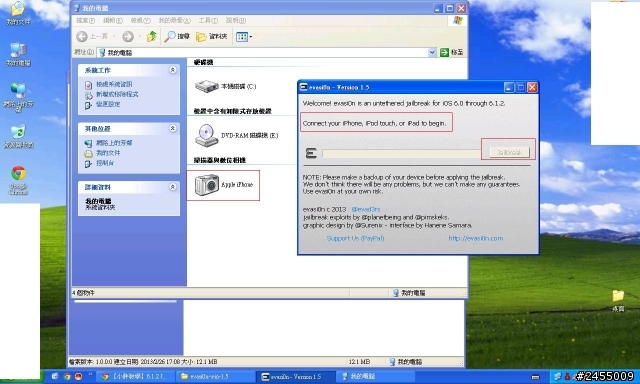Open the 我的最愛(A) Favorites menu
The height and width of the screenshot is (384, 640).
click(x=174, y=20)
